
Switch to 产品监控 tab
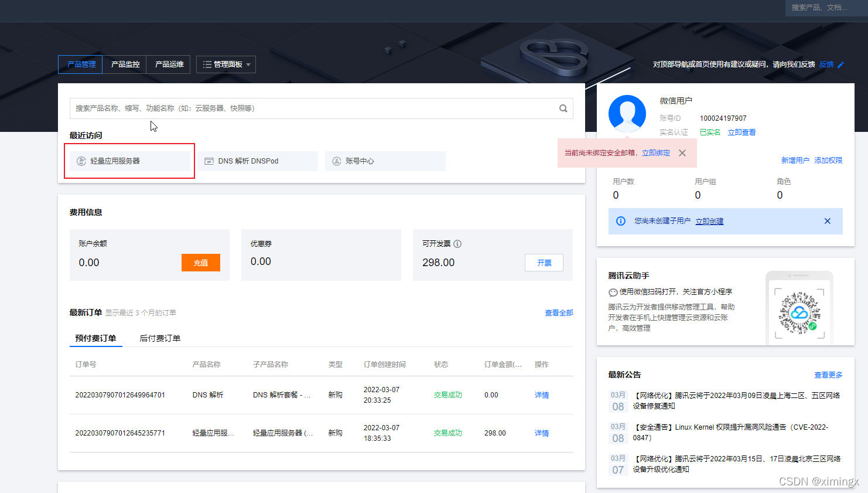125,64
